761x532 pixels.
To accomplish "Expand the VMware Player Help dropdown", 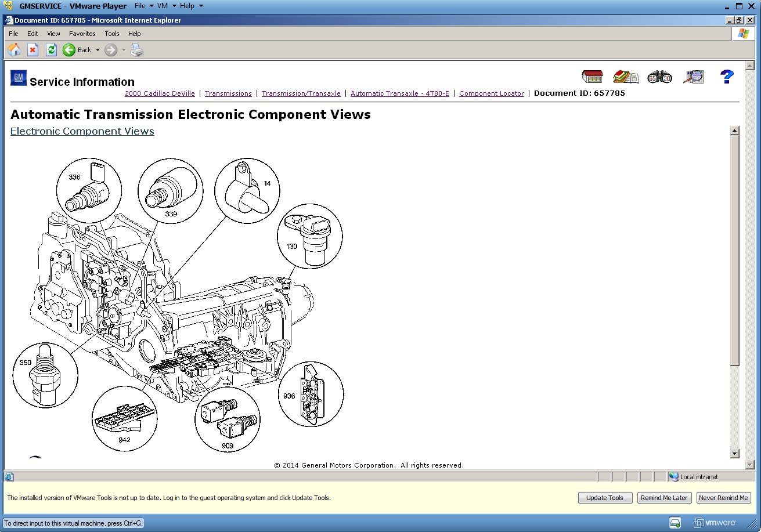I will point(191,6).
